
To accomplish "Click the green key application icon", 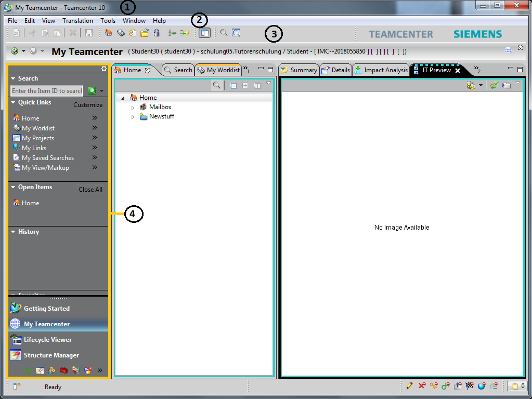I will point(28,370).
